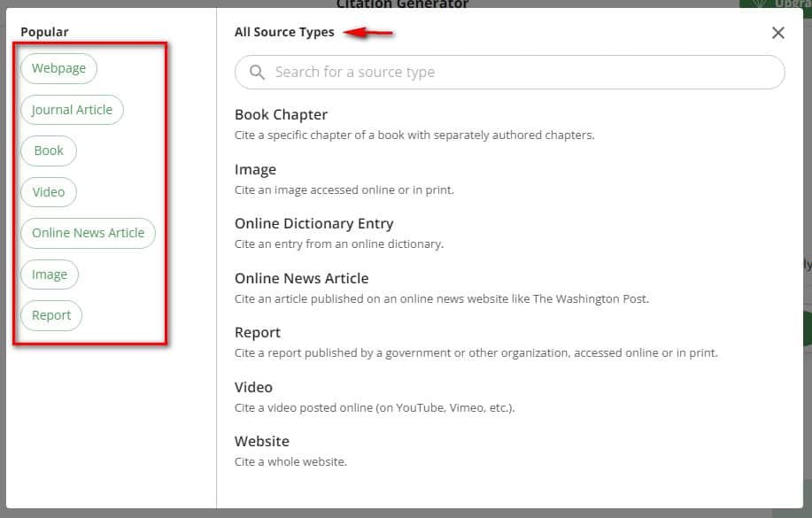Pick the Video pill under Popular

click(x=49, y=191)
